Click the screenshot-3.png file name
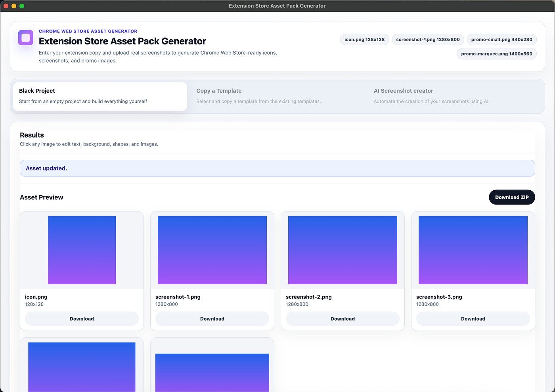The height and width of the screenshot is (392, 555). pos(439,297)
